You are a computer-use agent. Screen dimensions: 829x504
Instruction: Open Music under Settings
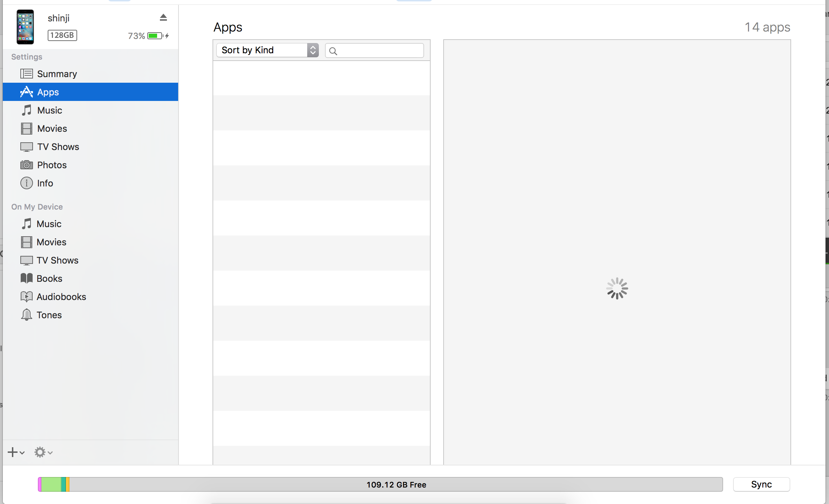pos(49,110)
